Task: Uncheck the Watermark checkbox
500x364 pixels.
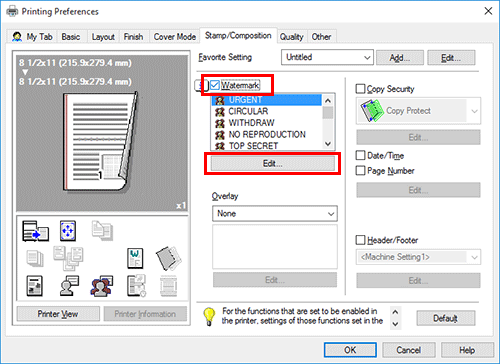Action: tap(215, 85)
